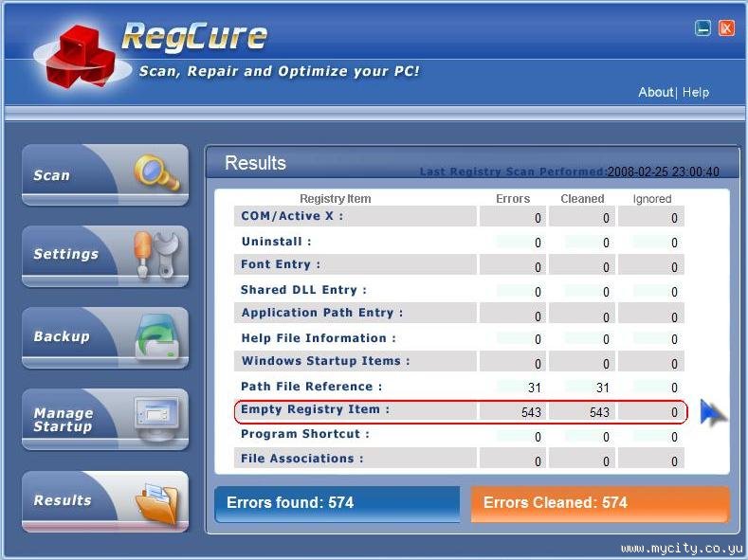This screenshot has height=560, width=748.
Task: Click the screwdriver and wrench Settings icon
Action: [156, 255]
